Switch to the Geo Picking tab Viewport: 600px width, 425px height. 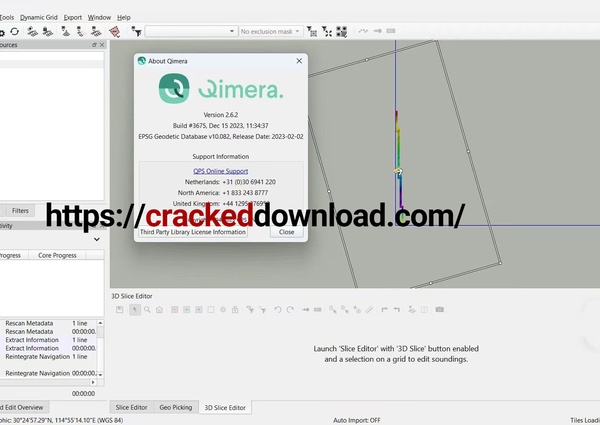(176, 407)
